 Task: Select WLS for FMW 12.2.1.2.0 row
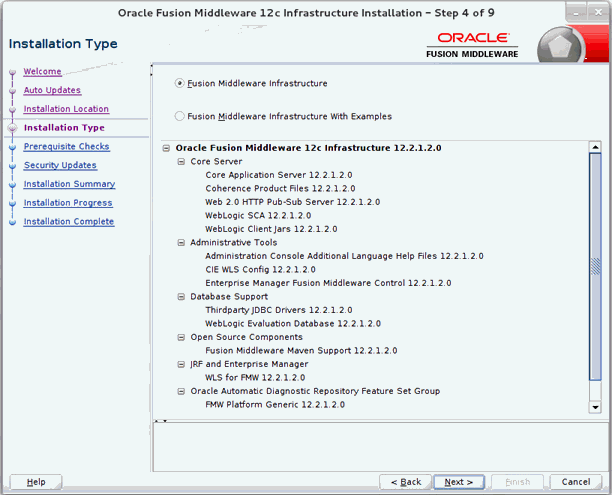tap(255, 377)
